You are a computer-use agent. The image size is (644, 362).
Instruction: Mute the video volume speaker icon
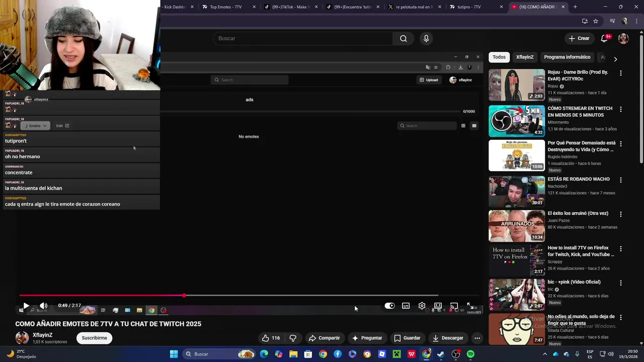(44, 306)
